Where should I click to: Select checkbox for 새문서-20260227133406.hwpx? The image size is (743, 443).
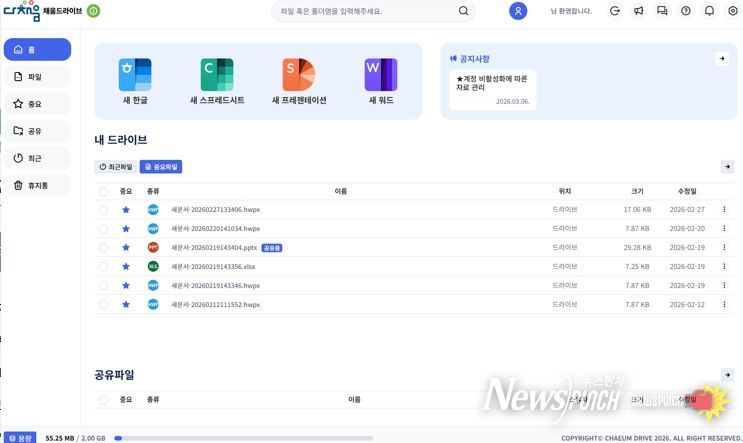(x=103, y=210)
